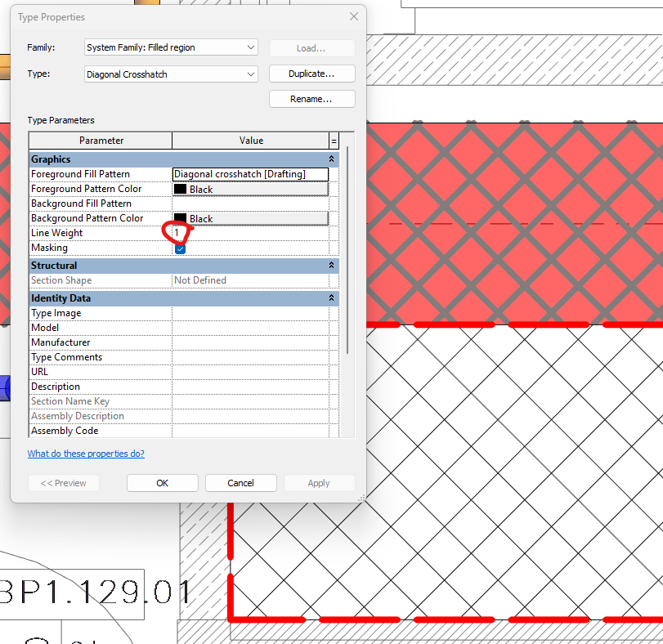Click the Type Comments value field
663x644 pixels.
[x=249, y=356]
